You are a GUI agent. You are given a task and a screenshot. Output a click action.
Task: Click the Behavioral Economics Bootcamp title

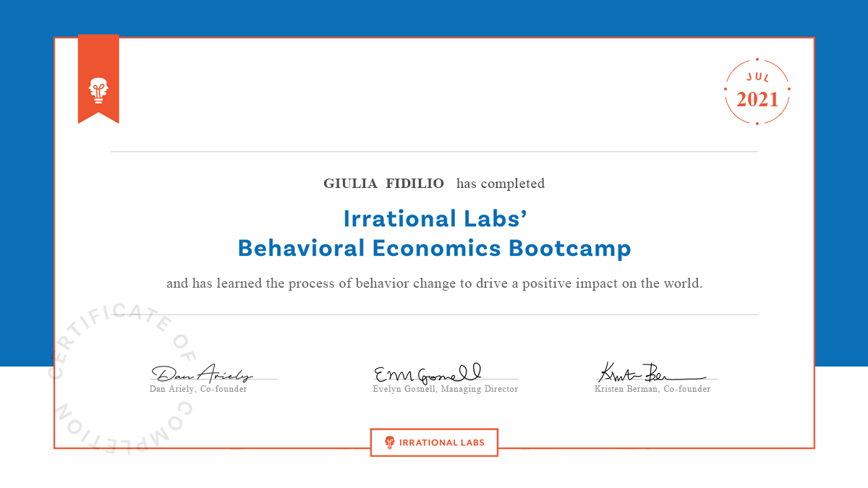tap(434, 249)
